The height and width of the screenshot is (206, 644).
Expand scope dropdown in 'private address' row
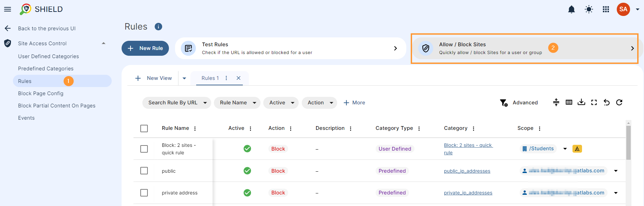pyautogui.click(x=616, y=193)
